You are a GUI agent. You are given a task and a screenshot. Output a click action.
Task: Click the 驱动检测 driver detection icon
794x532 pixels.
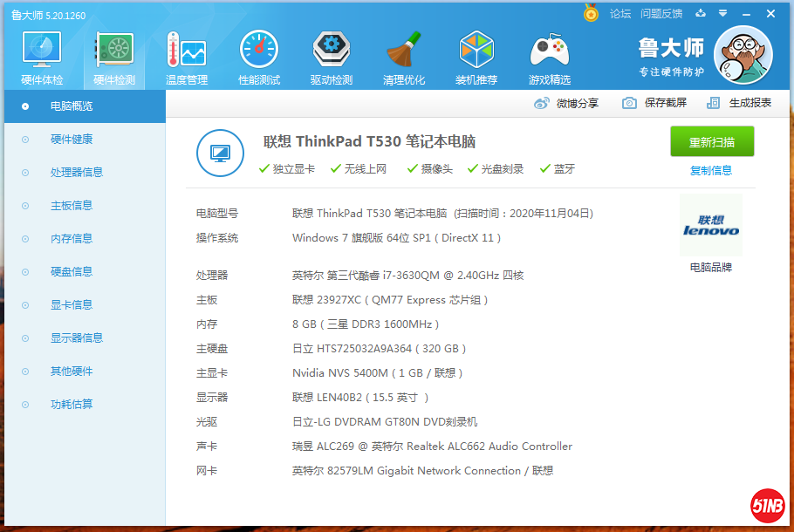click(332, 55)
